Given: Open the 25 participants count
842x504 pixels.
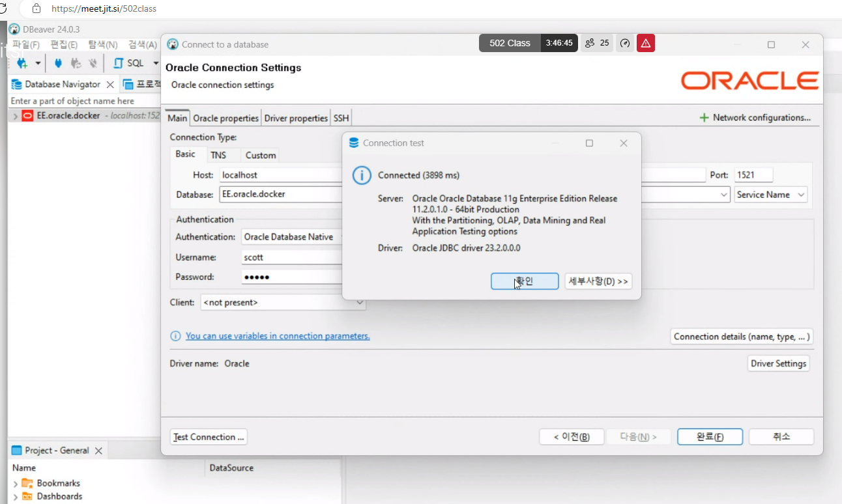Looking at the screenshot, I should 597,43.
